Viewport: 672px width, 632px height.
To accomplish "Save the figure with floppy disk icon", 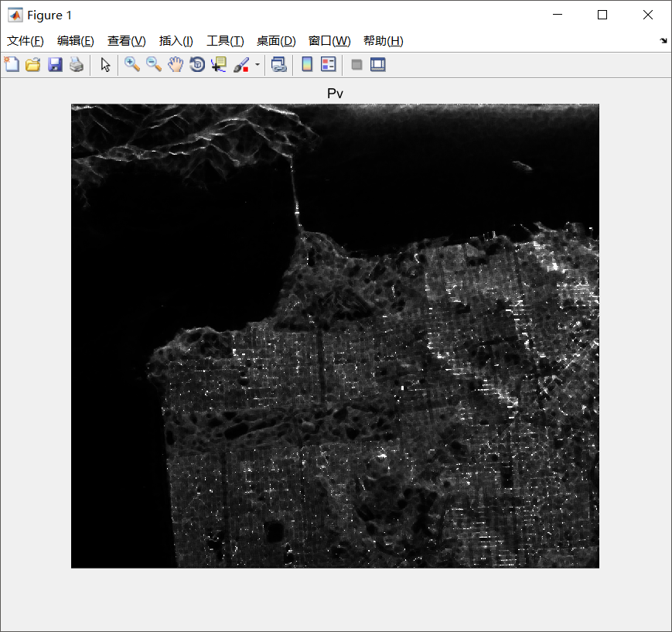I will coord(55,65).
